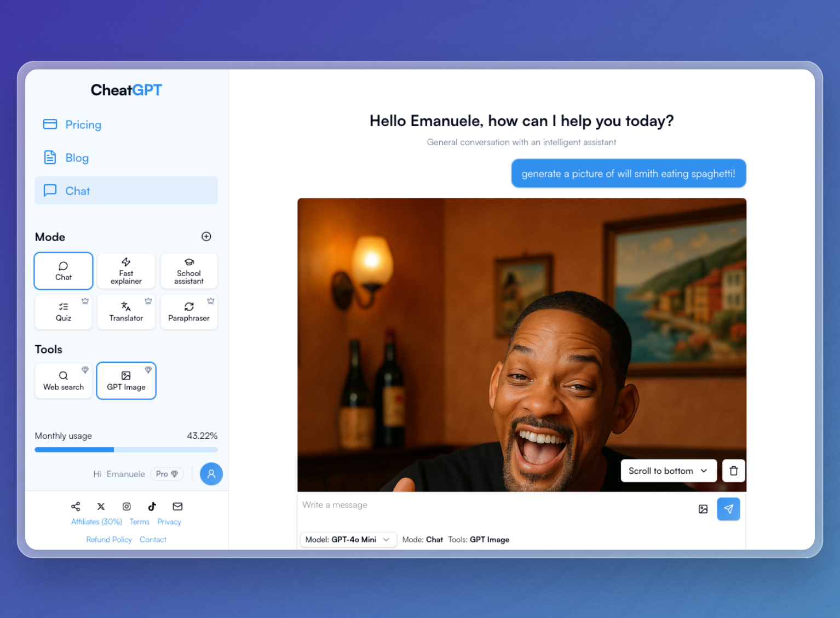Click the diamond badge on Web search

tap(85, 370)
